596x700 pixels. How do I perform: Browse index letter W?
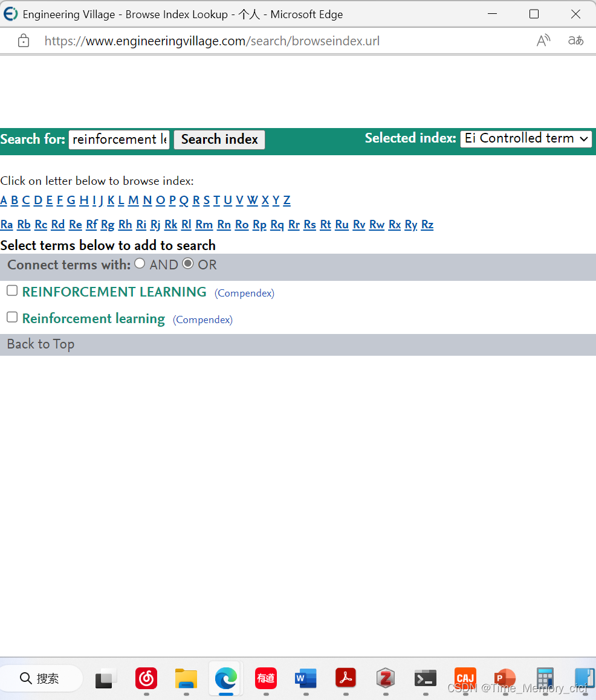(x=253, y=201)
